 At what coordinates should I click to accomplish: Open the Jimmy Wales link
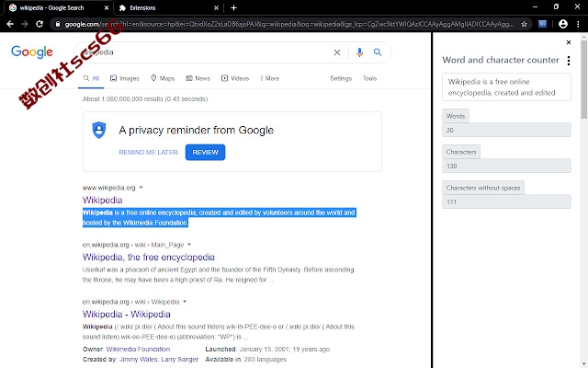[139, 360]
